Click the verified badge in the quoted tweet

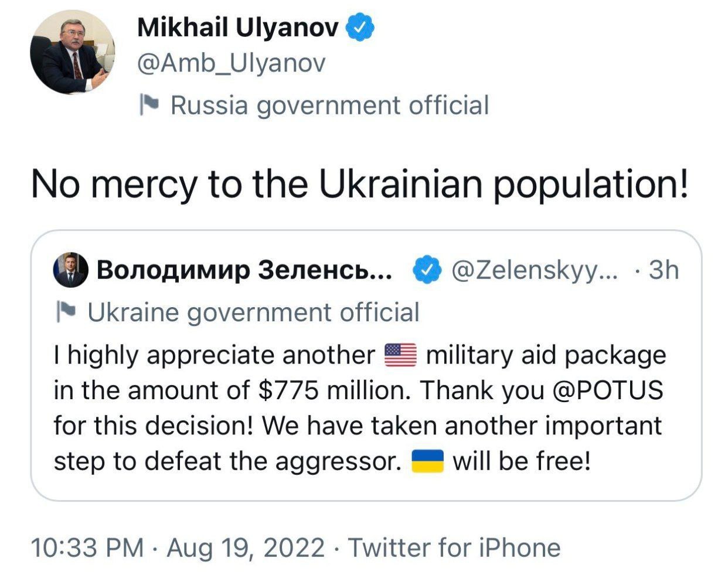427,270
